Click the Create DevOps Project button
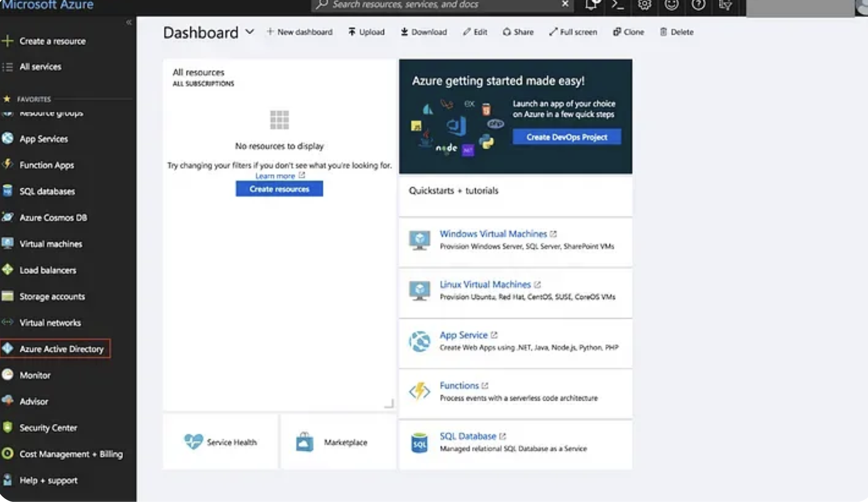Viewport: 868px width, 502px height. pos(567,137)
